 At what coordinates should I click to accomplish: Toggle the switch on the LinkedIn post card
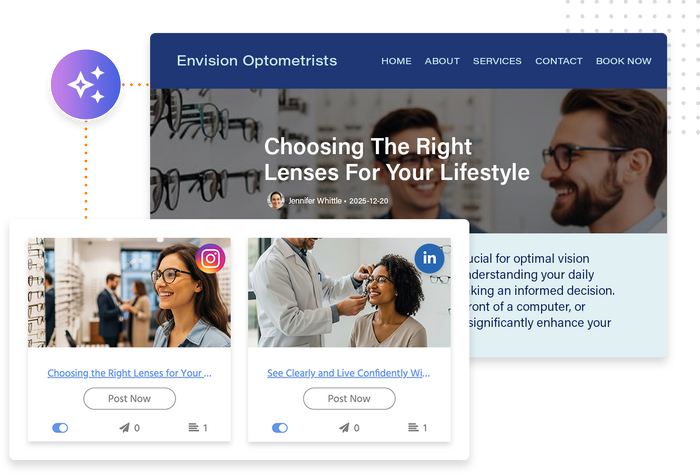tap(280, 428)
